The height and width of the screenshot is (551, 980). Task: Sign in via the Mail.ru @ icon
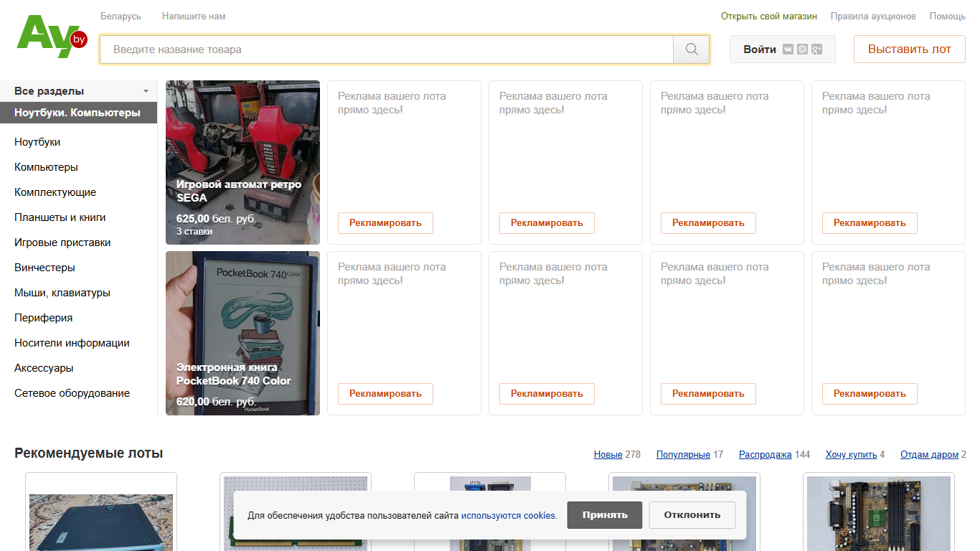[x=802, y=50]
